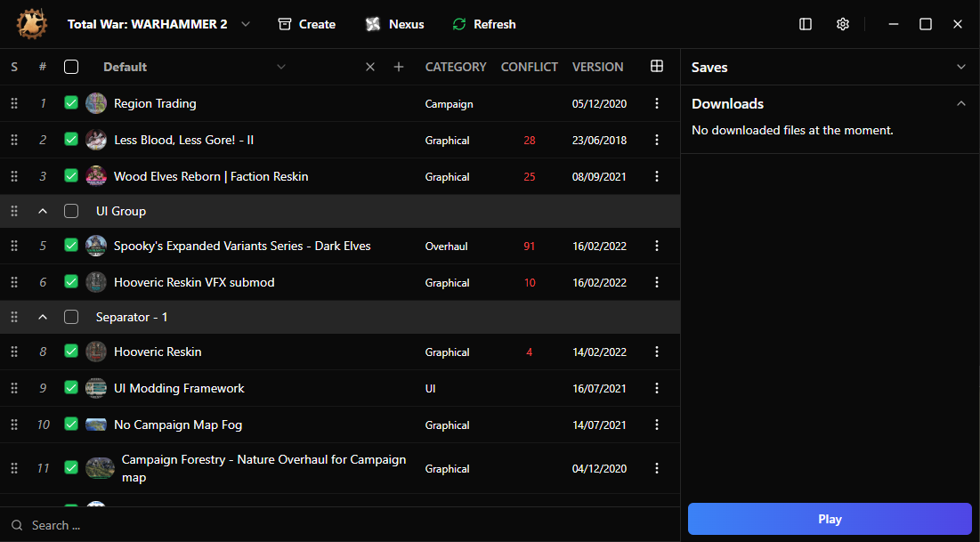Click Create in the top bar
The image size is (980, 542).
coord(307,24)
